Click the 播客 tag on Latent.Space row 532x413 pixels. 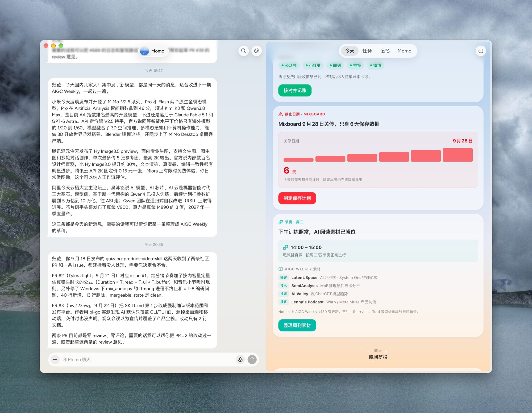[x=284, y=277]
